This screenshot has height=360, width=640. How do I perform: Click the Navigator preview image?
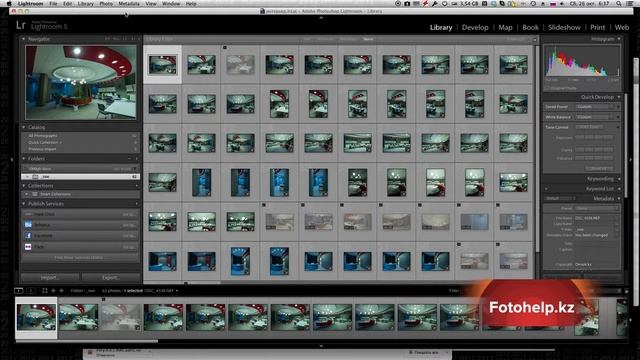pyautogui.click(x=81, y=82)
